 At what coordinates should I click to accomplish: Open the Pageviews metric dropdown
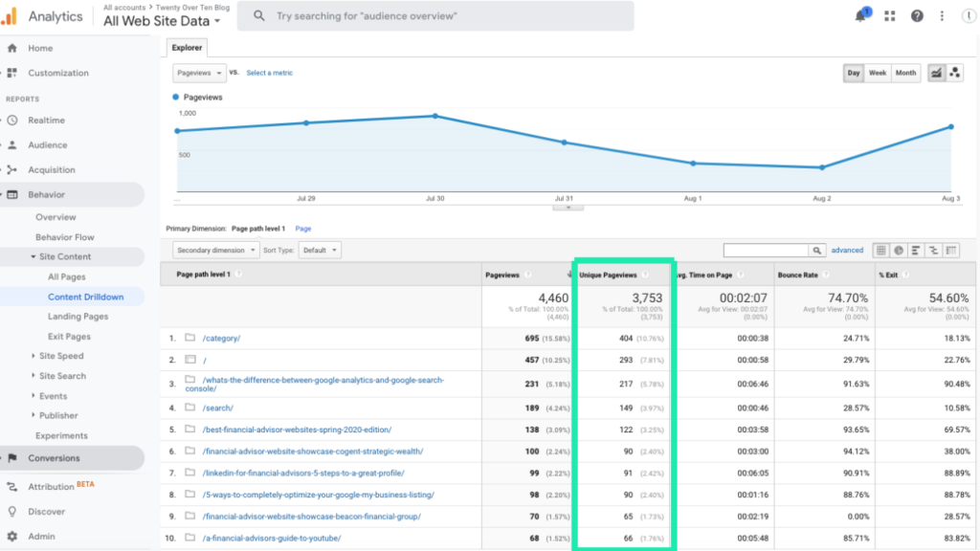click(x=198, y=73)
